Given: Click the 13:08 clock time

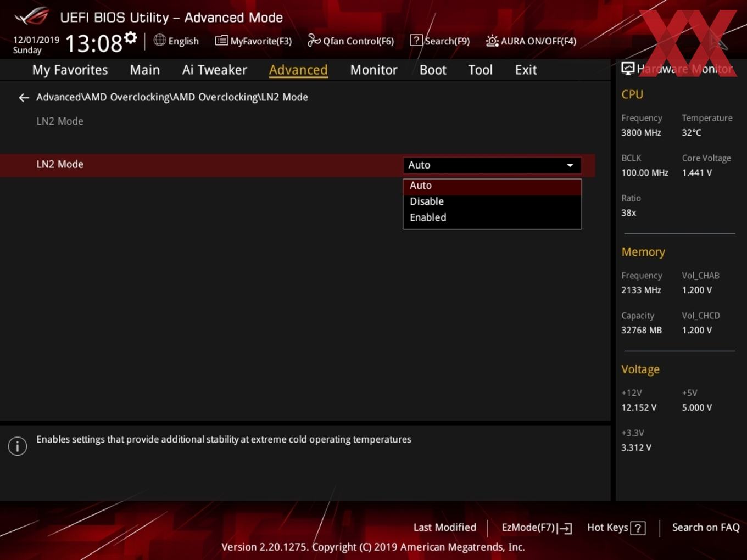Looking at the screenshot, I should pyautogui.click(x=94, y=43).
